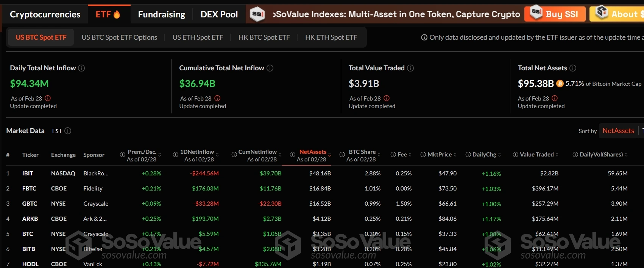Click info icon before the data disclosure notice

424,37
